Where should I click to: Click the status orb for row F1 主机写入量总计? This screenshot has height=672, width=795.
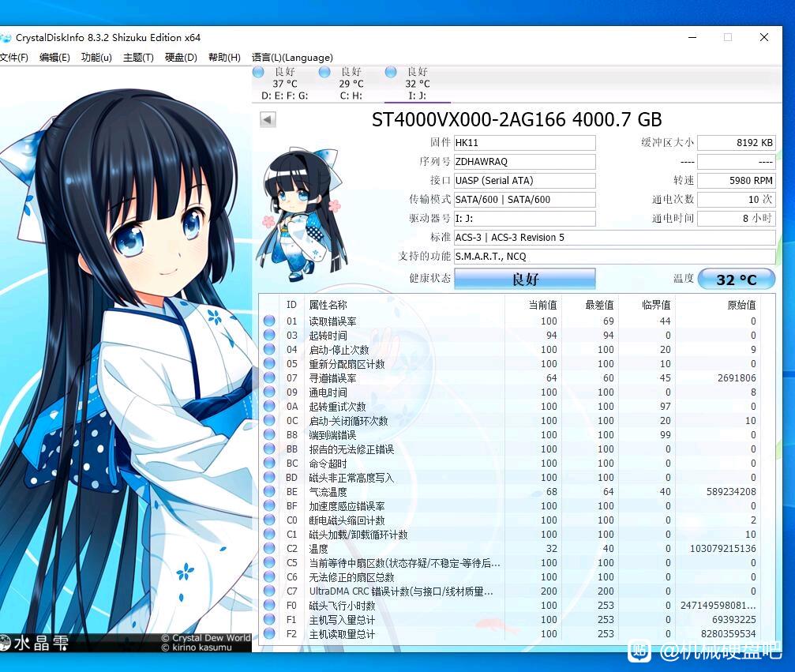[269, 619]
